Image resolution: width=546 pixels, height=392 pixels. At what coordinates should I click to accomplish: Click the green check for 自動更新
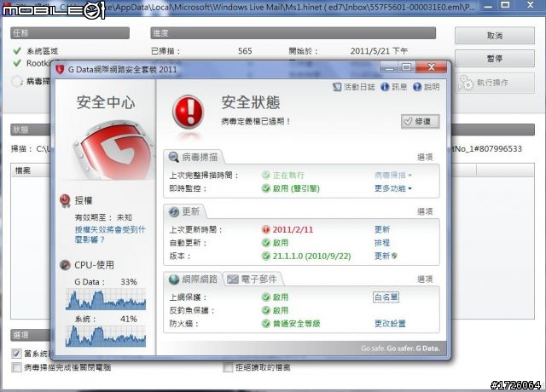pos(266,243)
